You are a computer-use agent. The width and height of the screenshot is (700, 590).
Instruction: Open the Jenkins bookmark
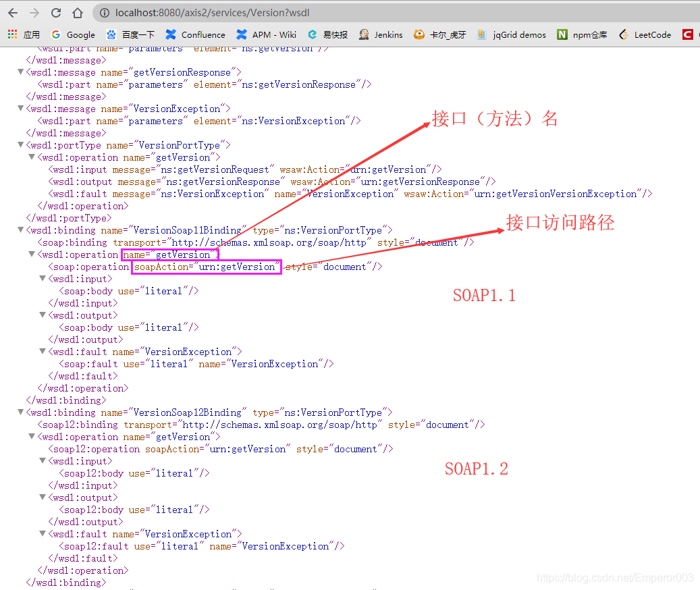click(381, 34)
